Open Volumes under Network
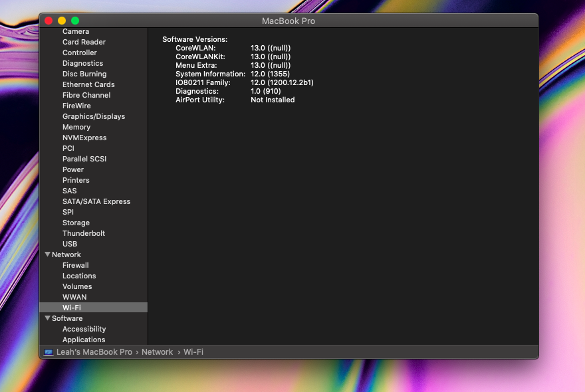 tap(77, 286)
